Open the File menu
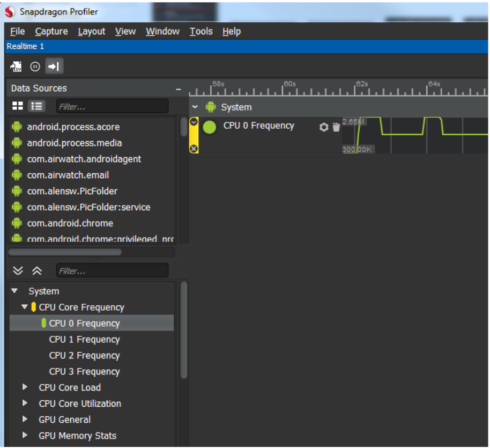The height and width of the screenshot is (448, 490). pos(18,31)
